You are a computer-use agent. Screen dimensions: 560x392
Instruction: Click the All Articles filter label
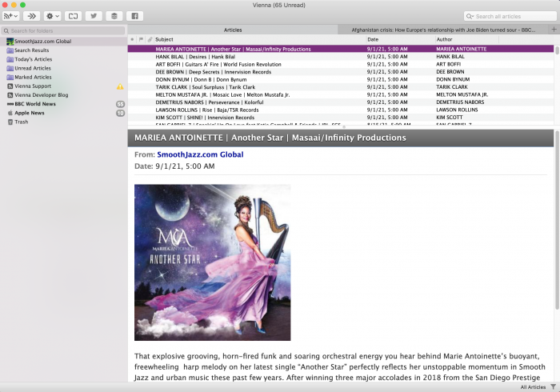click(533, 387)
